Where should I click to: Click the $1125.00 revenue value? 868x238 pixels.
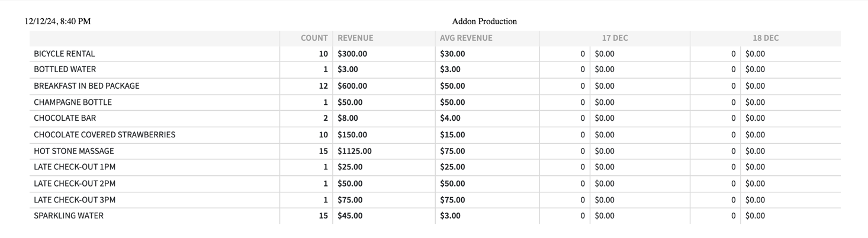point(355,151)
